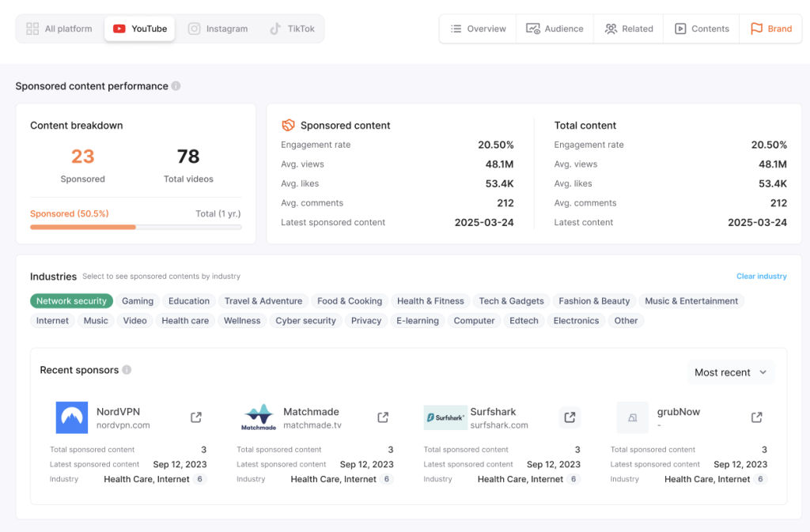The image size is (810, 532).
Task: Click the Clear industry link
Action: click(761, 277)
